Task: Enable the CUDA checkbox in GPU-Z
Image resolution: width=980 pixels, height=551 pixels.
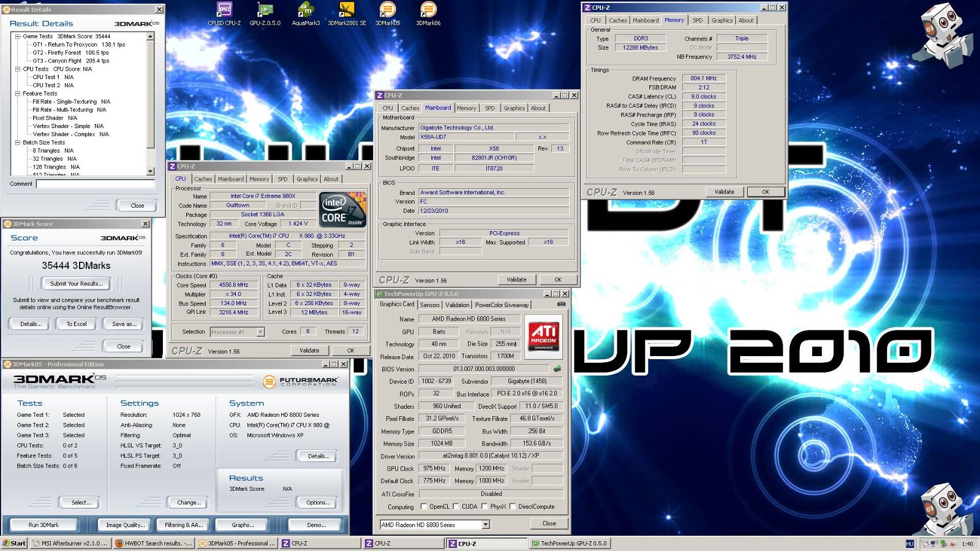Action: point(456,506)
